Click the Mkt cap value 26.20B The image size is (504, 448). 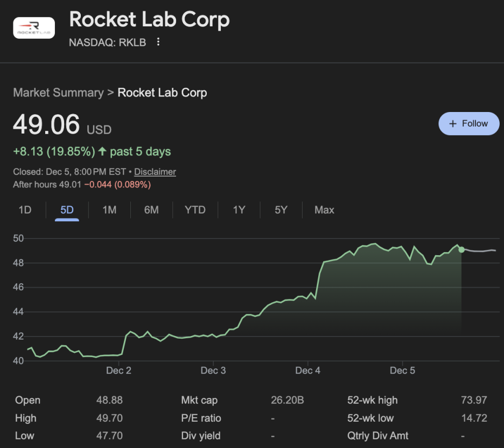pyautogui.click(x=288, y=400)
